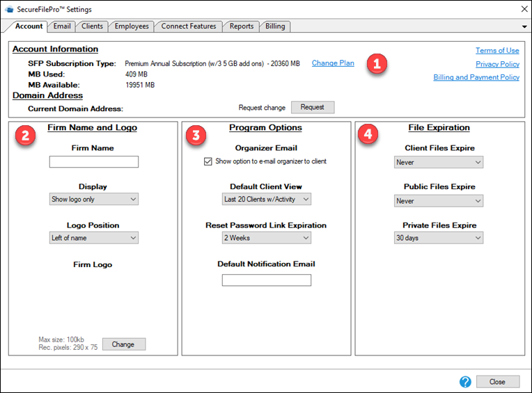Click the blue help question mark icon
This screenshot has height=393, width=532.
465,382
